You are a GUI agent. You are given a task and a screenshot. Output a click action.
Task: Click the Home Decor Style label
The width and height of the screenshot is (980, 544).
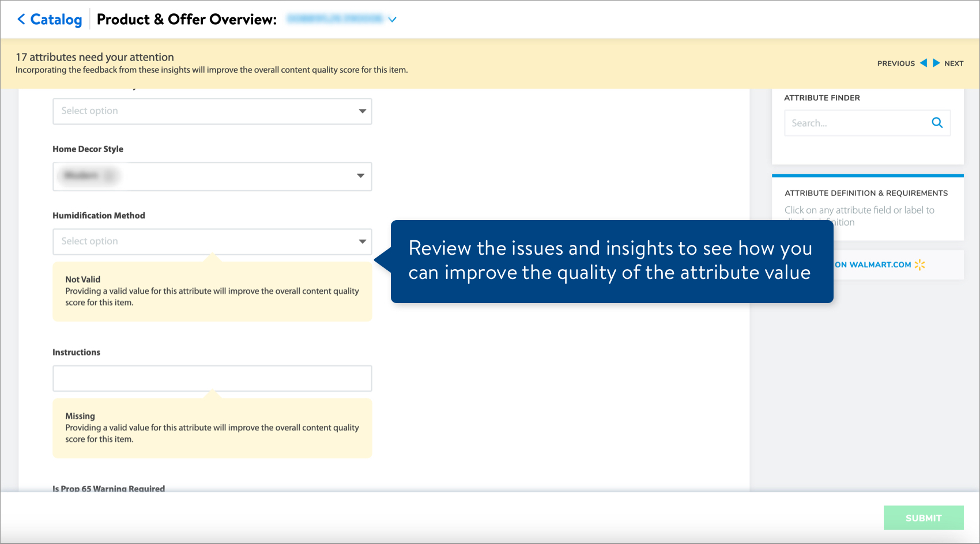88,149
